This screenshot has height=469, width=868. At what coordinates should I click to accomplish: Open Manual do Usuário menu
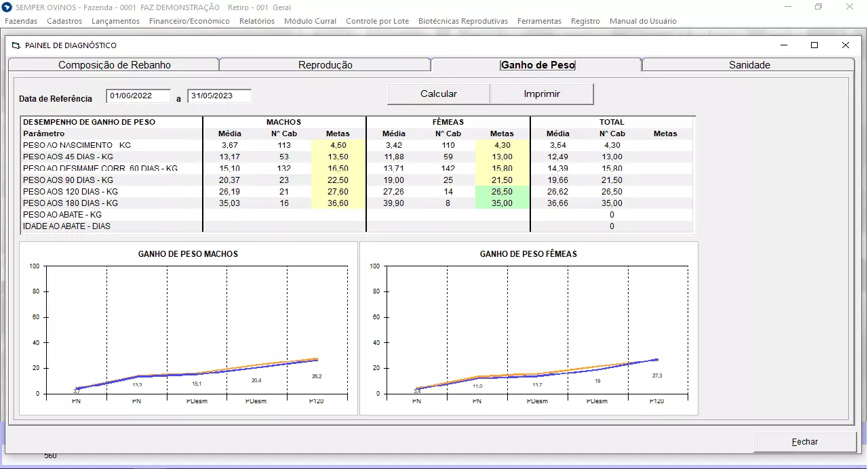642,21
